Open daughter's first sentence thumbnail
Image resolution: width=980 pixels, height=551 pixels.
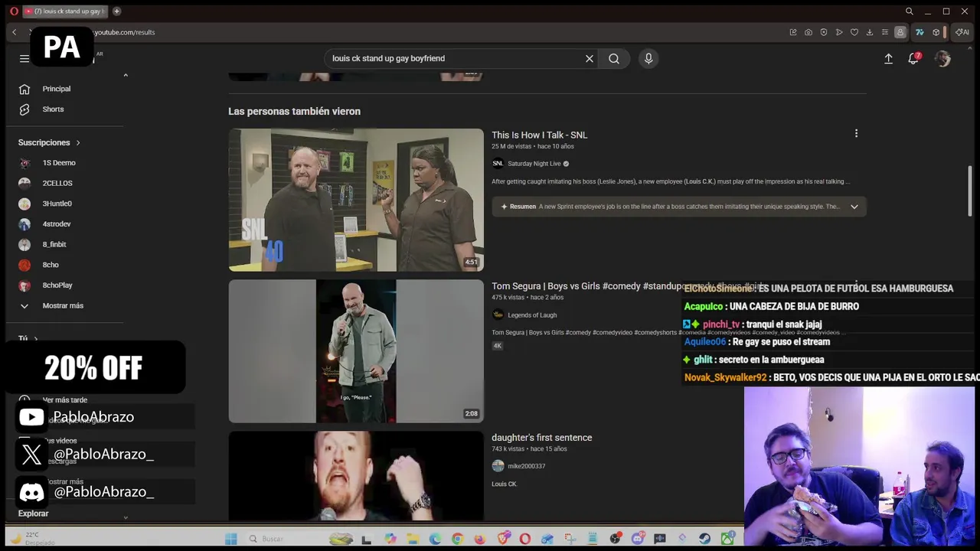click(x=356, y=476)
